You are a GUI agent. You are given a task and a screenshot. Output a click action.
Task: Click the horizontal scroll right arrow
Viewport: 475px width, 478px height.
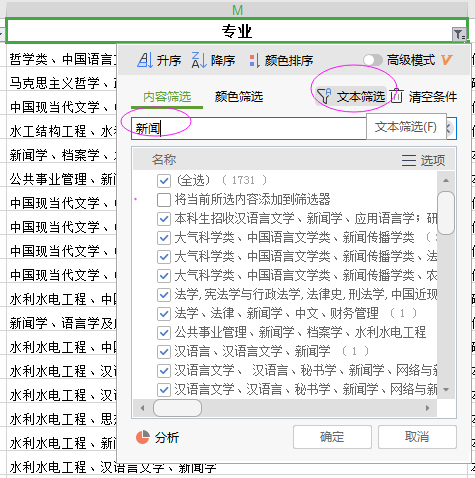click(428, 408)
